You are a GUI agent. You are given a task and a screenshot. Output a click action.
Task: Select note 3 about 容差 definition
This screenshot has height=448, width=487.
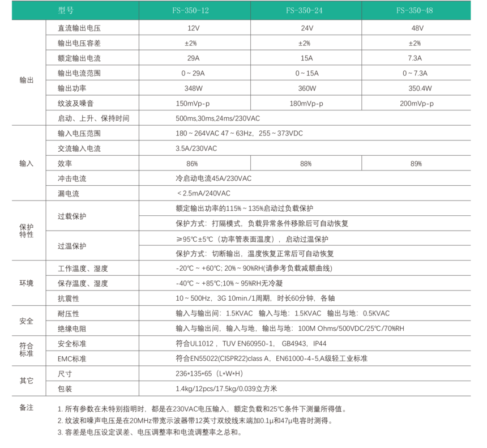(149, 432)
